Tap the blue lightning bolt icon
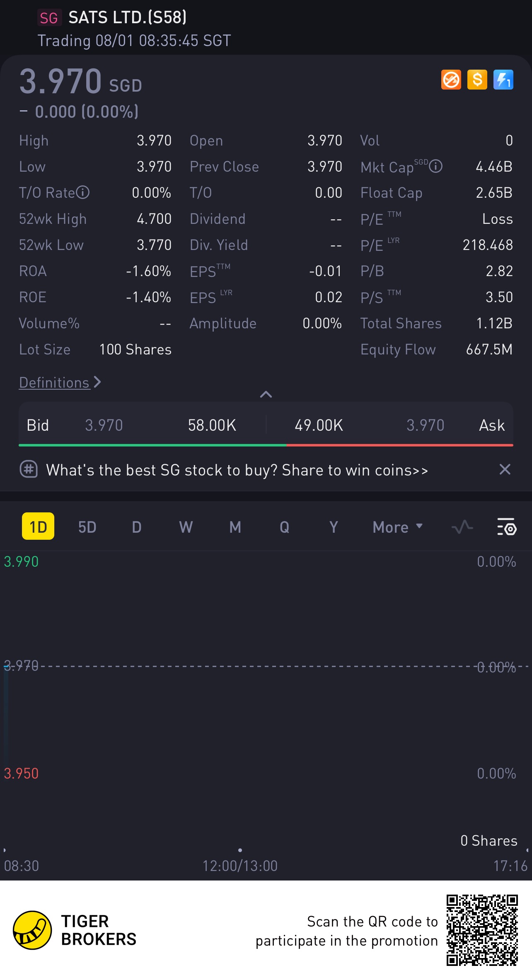532x980 pixels. [x=503, y=80]
